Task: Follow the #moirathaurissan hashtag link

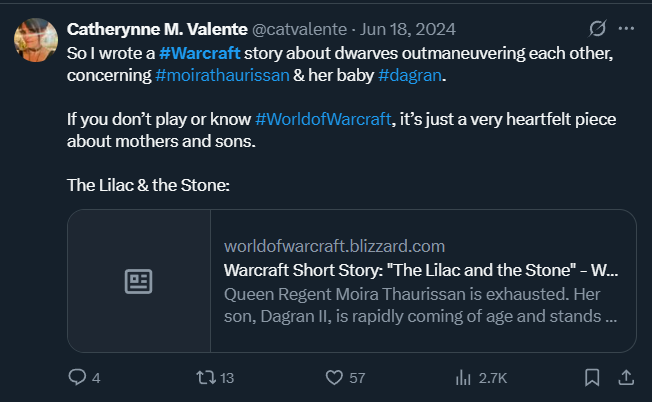Action: click(x=221, y=72)
